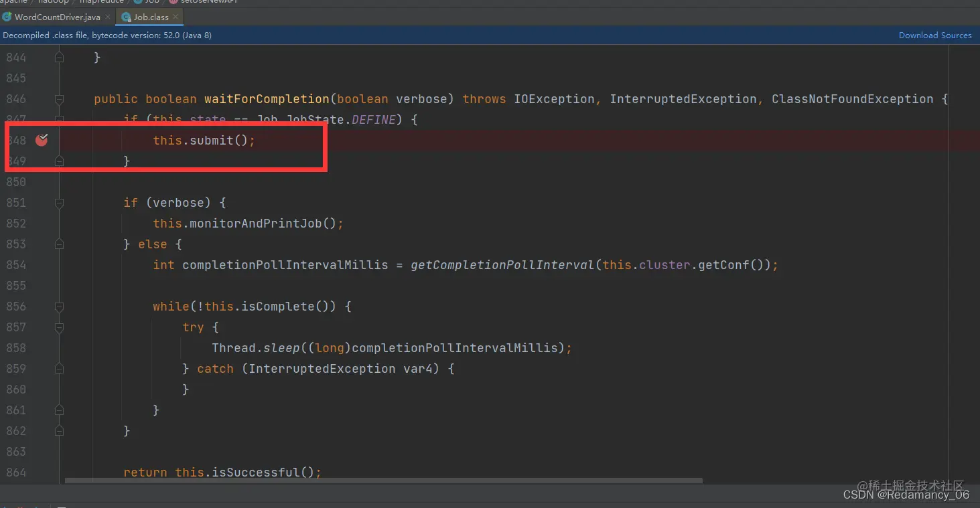980x508 pixels.
Task: Click the 'public' keyword on line 846
Action: coord(116,99)
